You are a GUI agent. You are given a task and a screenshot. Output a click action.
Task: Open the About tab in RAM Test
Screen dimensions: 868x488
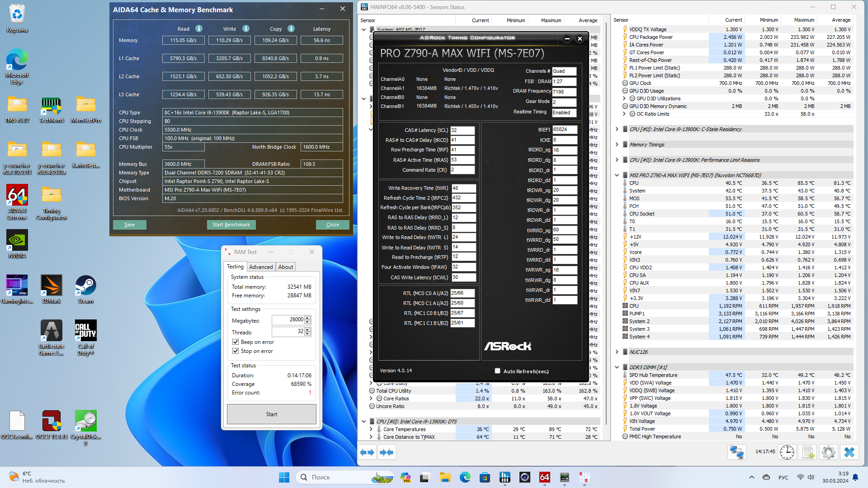click(285, 267)
